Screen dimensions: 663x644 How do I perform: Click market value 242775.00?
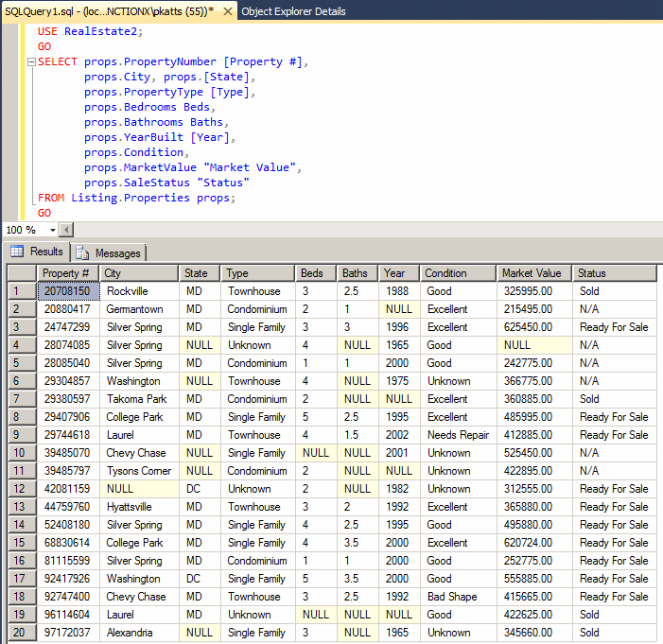point(534,363)
